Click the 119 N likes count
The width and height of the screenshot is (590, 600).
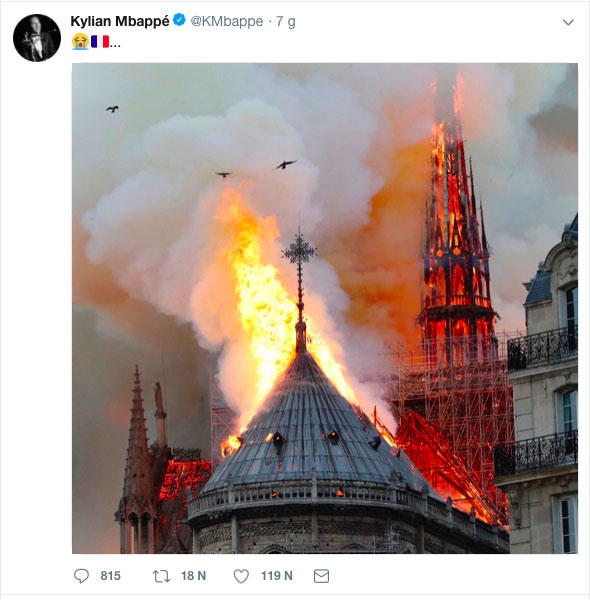(x=277, y=576)
